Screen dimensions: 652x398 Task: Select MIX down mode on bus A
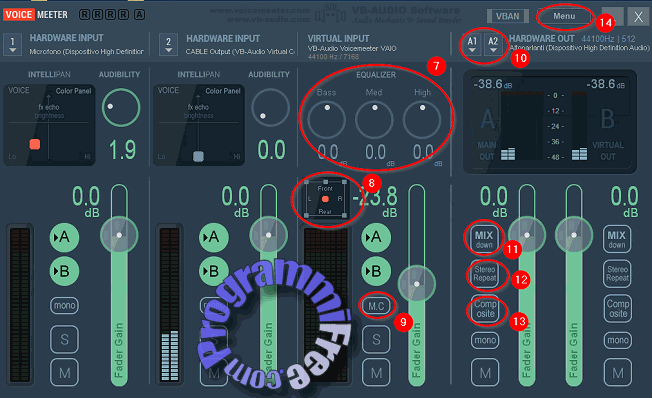point(484,239)
